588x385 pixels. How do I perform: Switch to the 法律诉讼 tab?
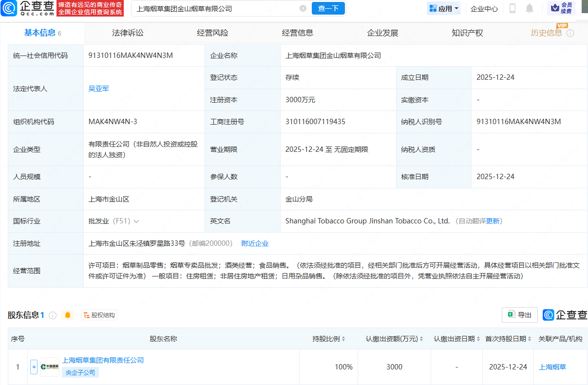coord(128,33)
